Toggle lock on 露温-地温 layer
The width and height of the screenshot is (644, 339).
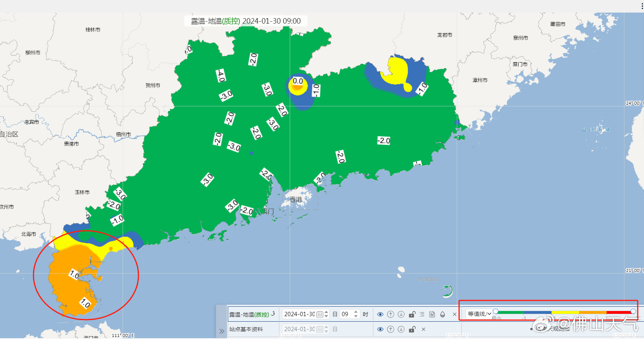(412, 314)
